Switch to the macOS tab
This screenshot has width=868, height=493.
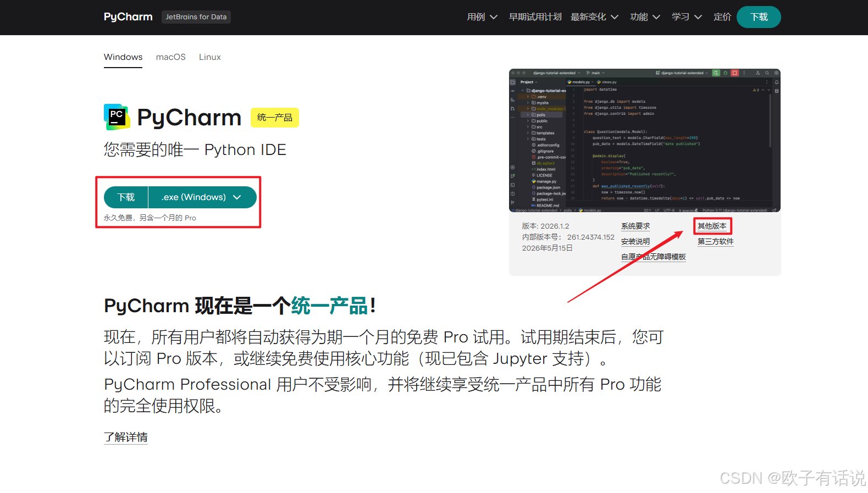(x=171, y=57)
